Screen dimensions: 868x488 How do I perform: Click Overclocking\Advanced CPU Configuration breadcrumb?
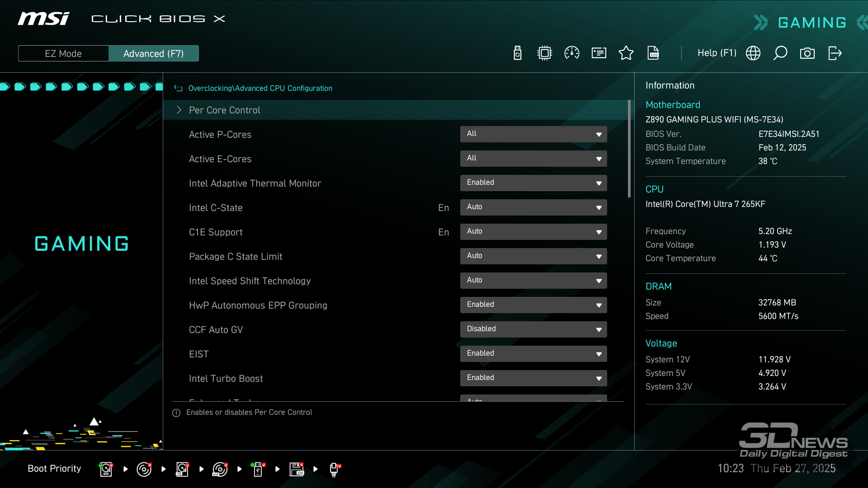tap(260, 89)
